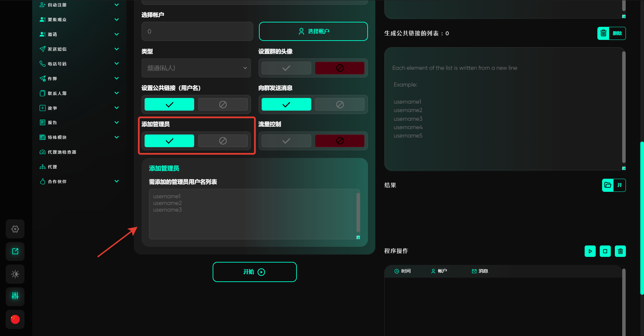Click the 开始 start button
Image resolution: width=644 pixels, height=336 pixels.
point(255,272)
